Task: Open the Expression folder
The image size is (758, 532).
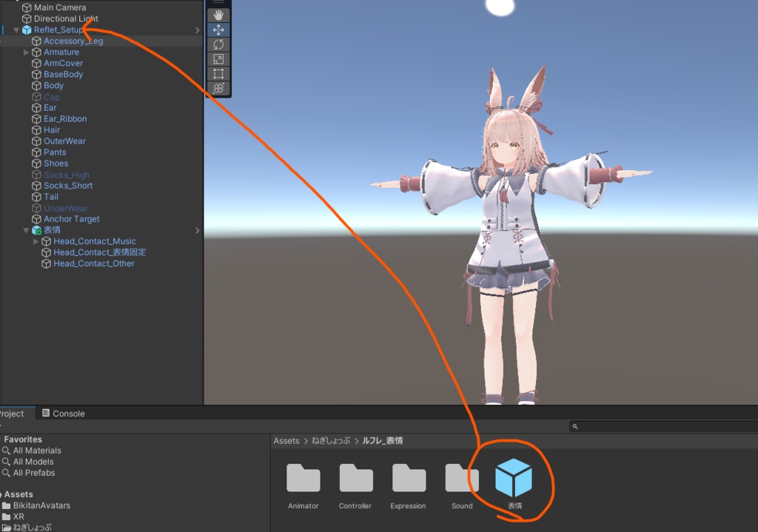Action: pyautogui.click(x=409, y=478)
